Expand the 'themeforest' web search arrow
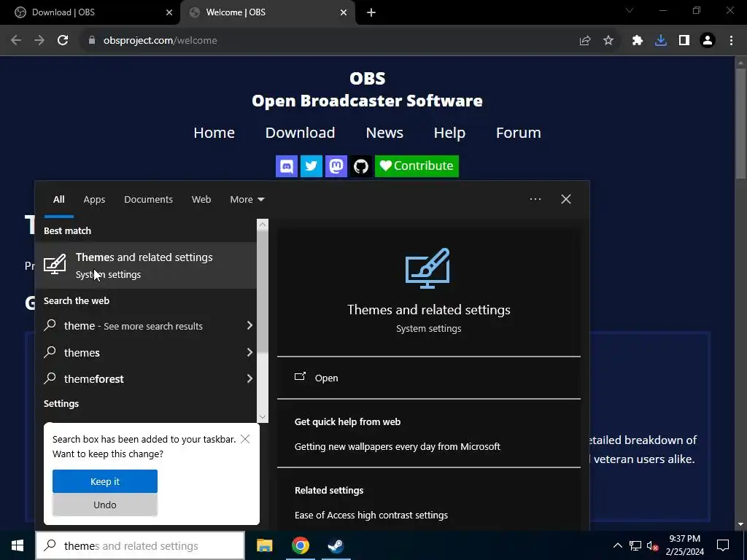Viewport: 747px width, 560px height. point(249,378)
